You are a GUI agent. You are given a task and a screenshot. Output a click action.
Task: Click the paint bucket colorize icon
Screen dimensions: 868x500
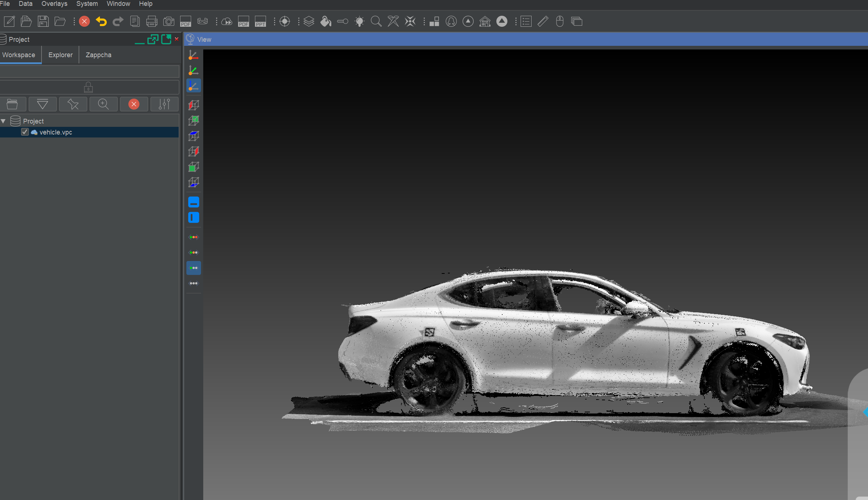[325, 22]
